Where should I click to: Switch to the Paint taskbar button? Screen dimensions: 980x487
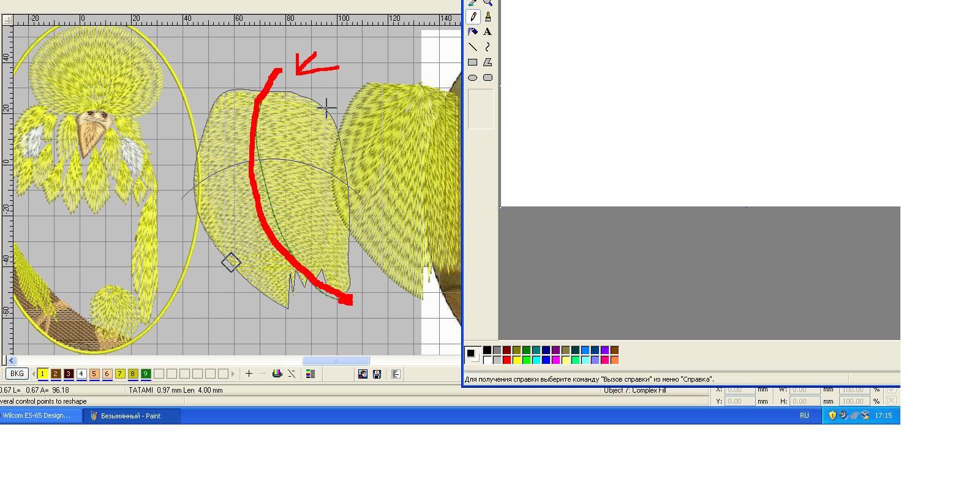(132, 416)
